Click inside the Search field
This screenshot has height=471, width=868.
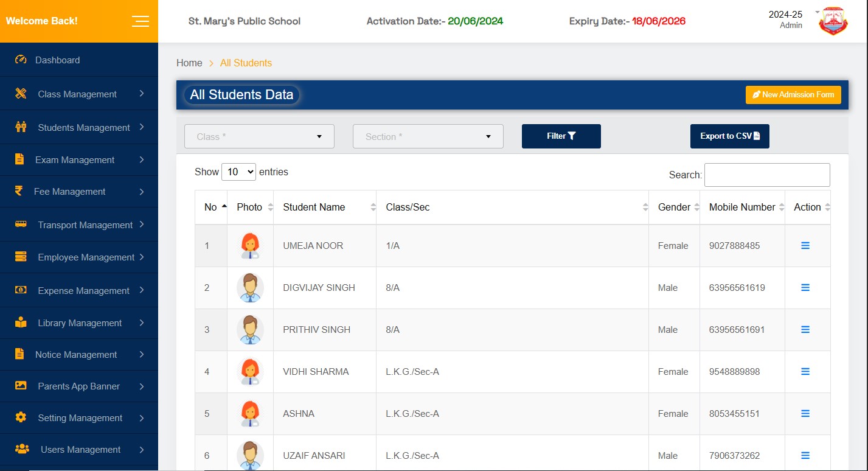point(766,175)
